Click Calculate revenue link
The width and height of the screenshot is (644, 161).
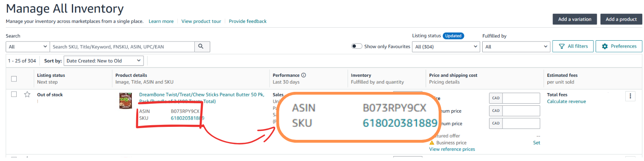[566, 102]
